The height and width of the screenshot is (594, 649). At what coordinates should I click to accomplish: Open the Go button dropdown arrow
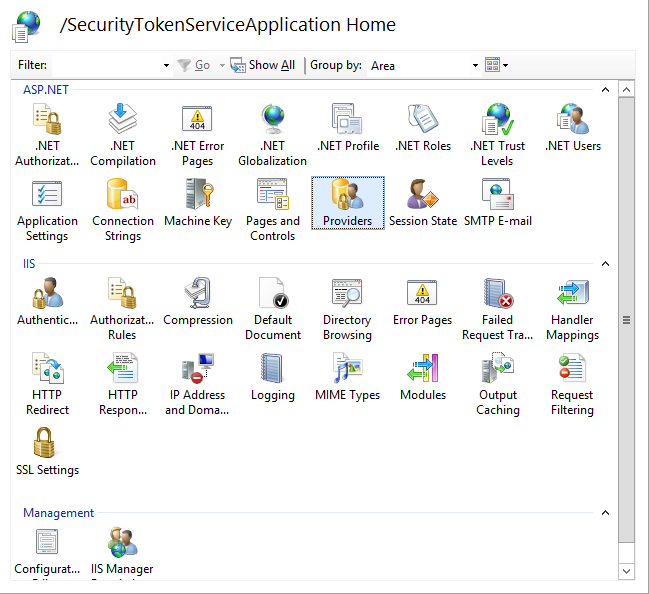(x=222, y=65)
